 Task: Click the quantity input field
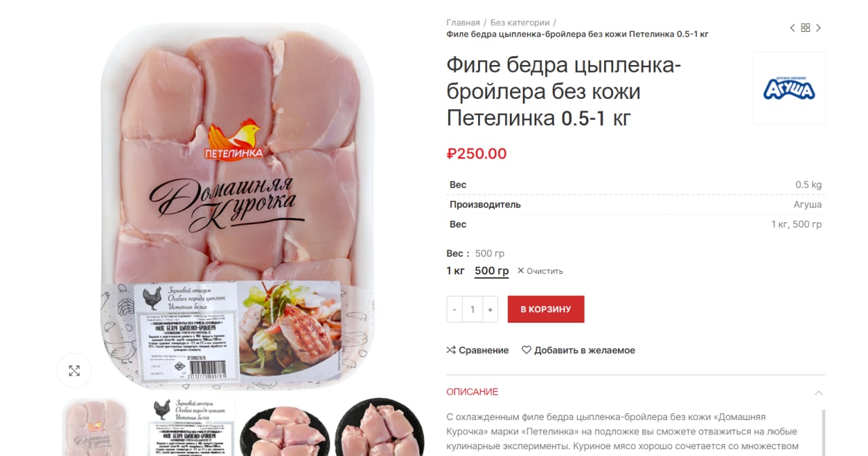pos(472,310)
